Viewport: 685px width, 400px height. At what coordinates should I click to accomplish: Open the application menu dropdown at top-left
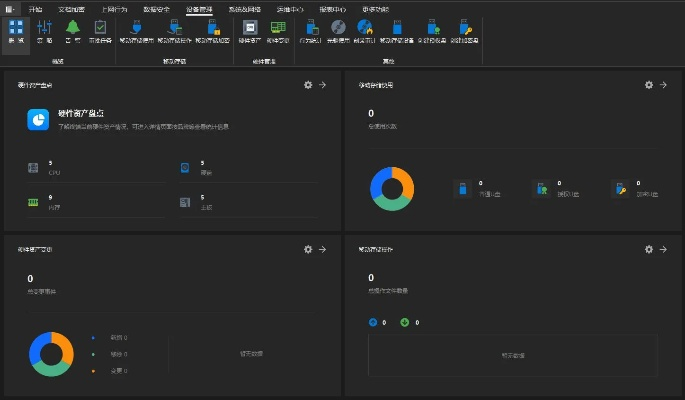tap(11, 7)
